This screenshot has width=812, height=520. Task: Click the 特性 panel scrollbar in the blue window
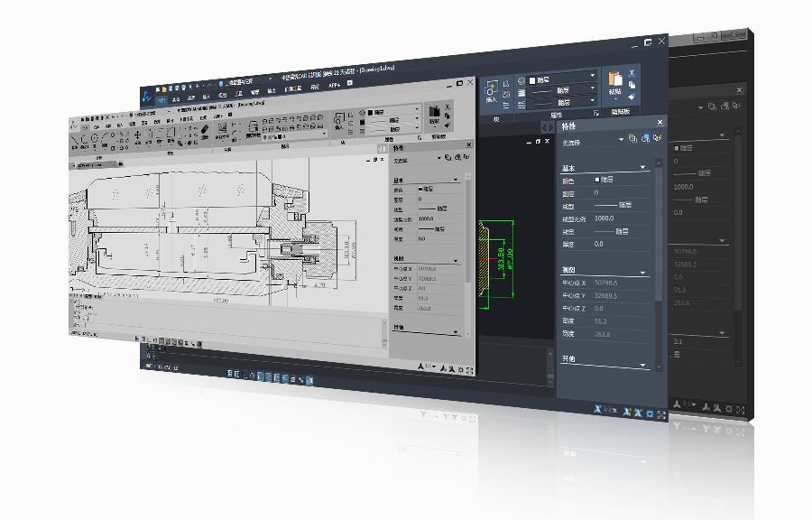[659, 265]
